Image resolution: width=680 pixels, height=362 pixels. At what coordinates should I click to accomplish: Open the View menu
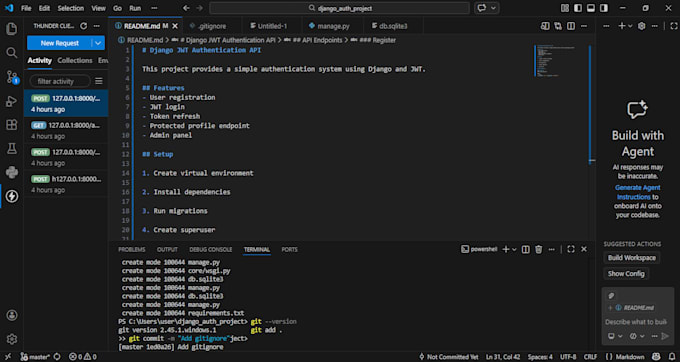coord(99,8)
